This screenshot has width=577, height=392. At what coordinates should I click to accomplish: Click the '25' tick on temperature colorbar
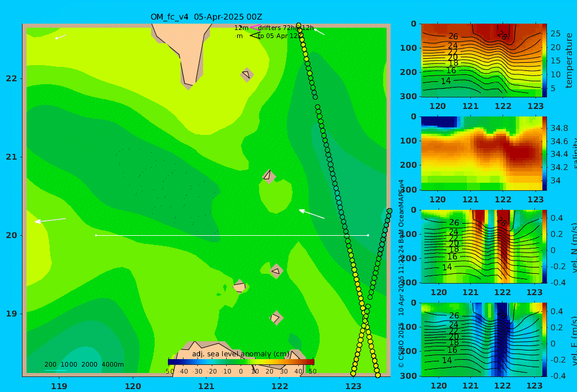click(x=555, y=34)
